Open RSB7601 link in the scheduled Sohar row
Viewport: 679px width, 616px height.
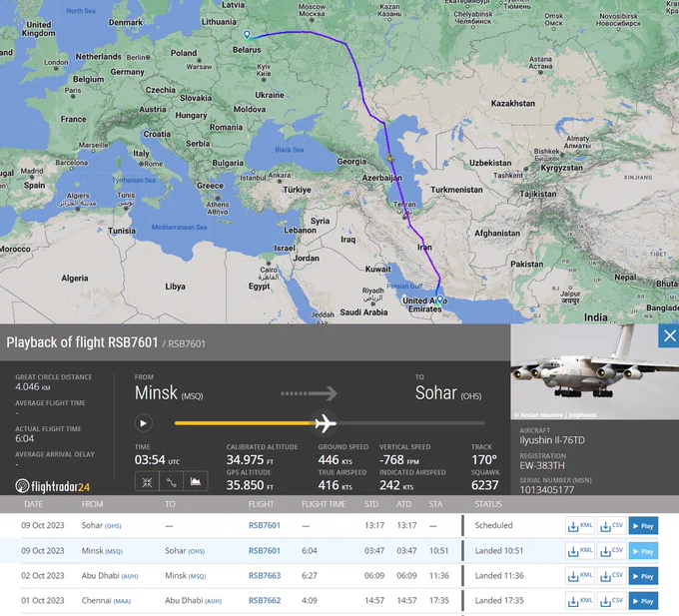coord(265,525)
